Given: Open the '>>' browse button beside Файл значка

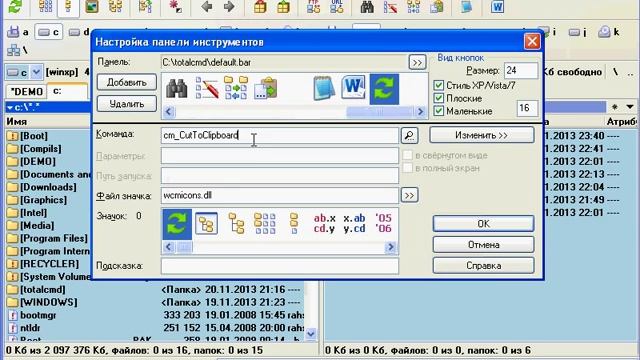Looking at the screenshot, I should (409, 195).
